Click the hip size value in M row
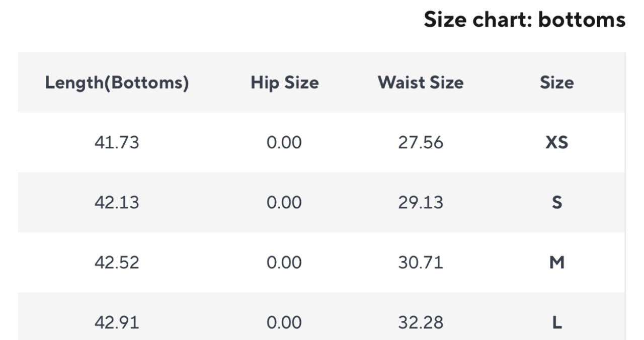This screenshot has width=644, height=340. (284, 262)
